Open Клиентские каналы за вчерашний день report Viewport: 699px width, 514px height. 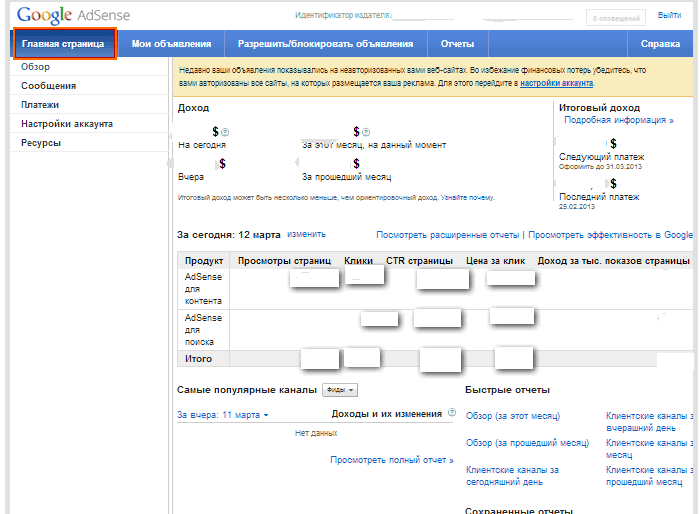[x=650, y=422]
